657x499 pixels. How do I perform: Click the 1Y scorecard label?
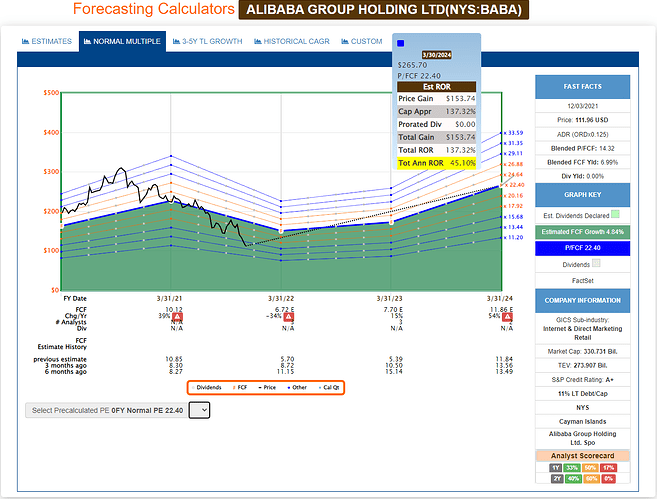pyautogui.click(x=556, y=468)
